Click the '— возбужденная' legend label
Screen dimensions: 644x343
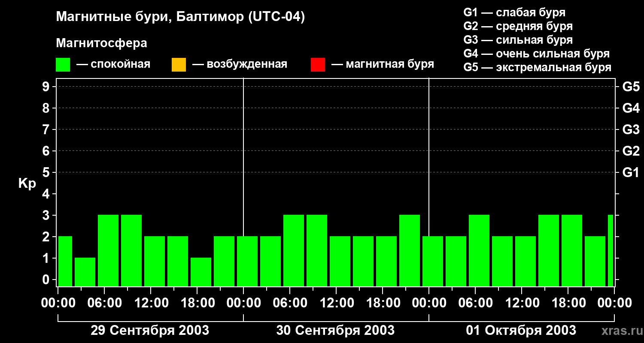tap(240, 64)
